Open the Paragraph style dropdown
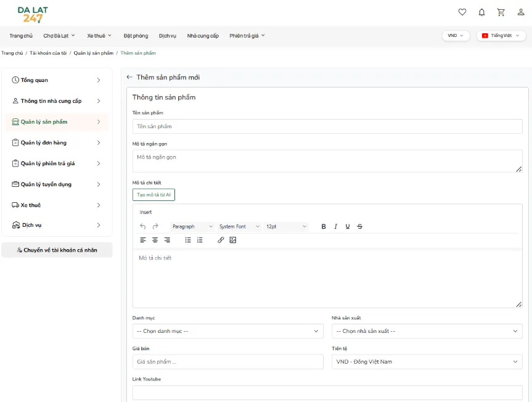The height and width of the screenshot is (402, 532). pos(192,226)
